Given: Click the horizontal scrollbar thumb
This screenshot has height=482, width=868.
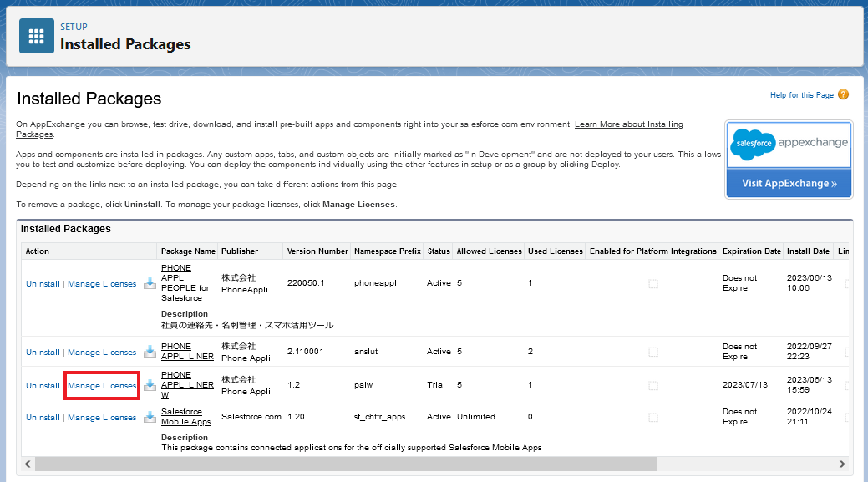Looking at the screenshot, I should pos(345,464).
